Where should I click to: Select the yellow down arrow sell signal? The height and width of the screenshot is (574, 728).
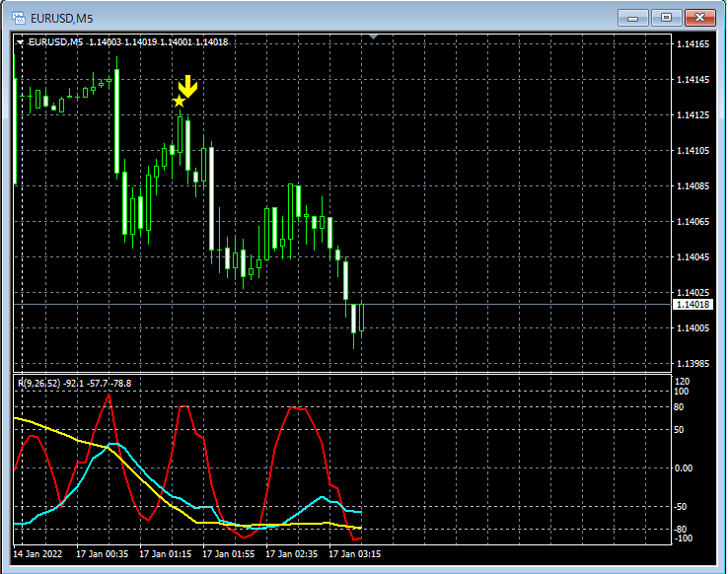(187, 87)
